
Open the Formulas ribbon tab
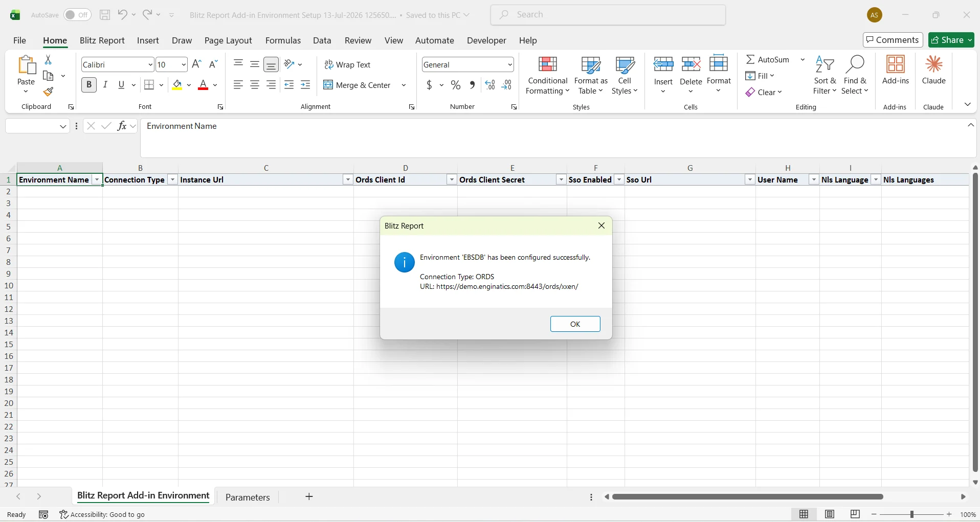pyautogui.click(x=283, y=40)
